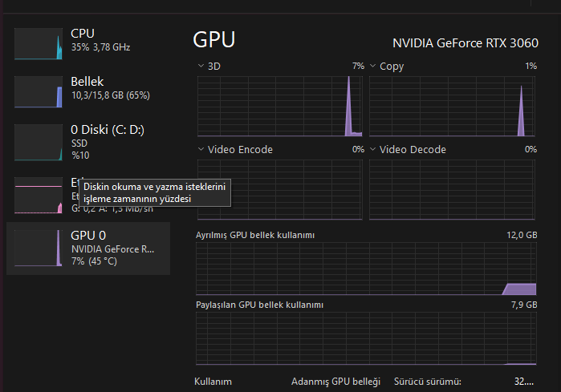Click the GPU 0 sidebar graph thumbnail

(39, 247)
